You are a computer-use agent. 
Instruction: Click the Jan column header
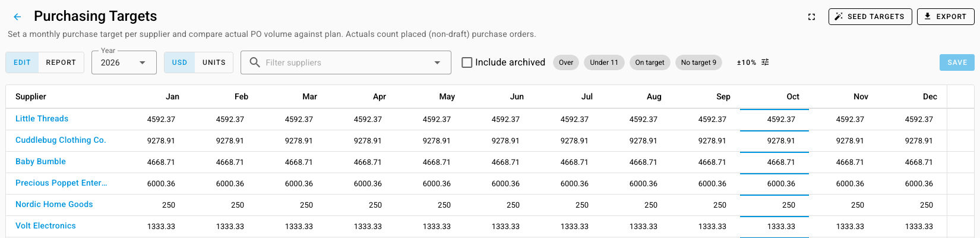172,96
